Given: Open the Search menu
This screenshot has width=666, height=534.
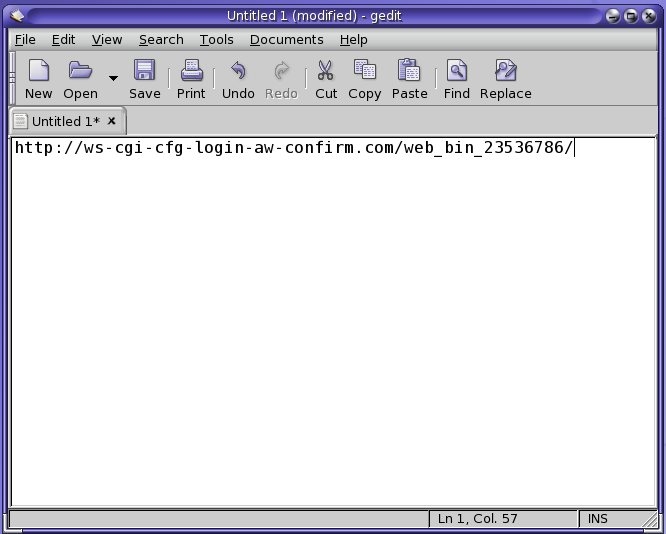Looking at the screenshot, I should point(161,40).
